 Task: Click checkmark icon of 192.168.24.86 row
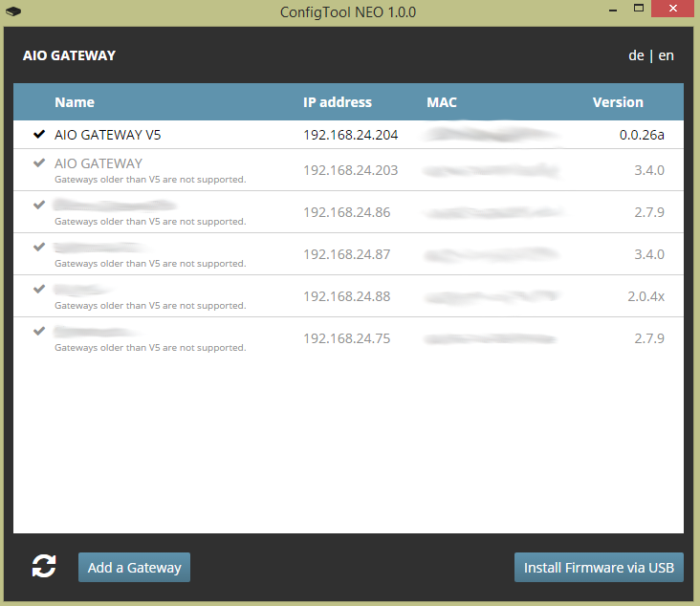point(39,205)
